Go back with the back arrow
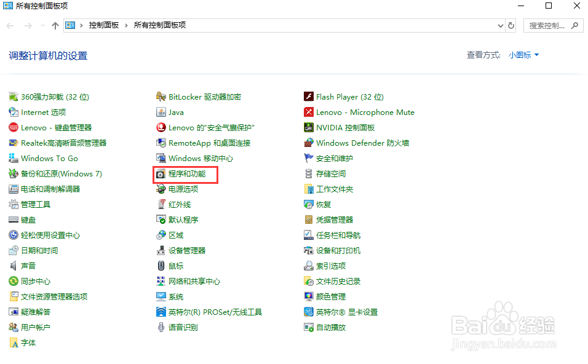This screenshot has height=364, width=588. point(10,25)
